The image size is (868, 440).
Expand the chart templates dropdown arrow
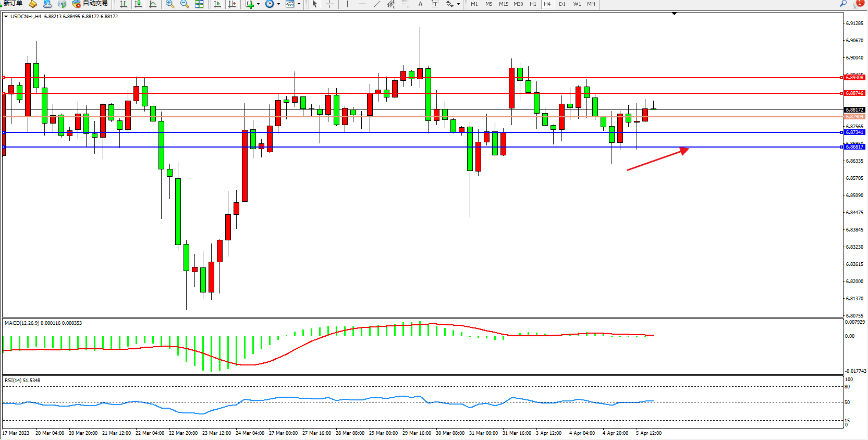299,4
